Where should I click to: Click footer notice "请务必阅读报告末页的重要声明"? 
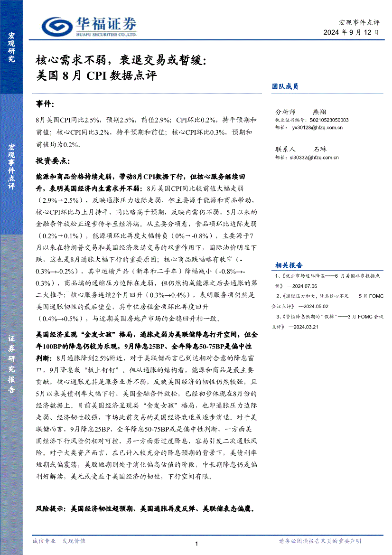(x=320, y=541)
